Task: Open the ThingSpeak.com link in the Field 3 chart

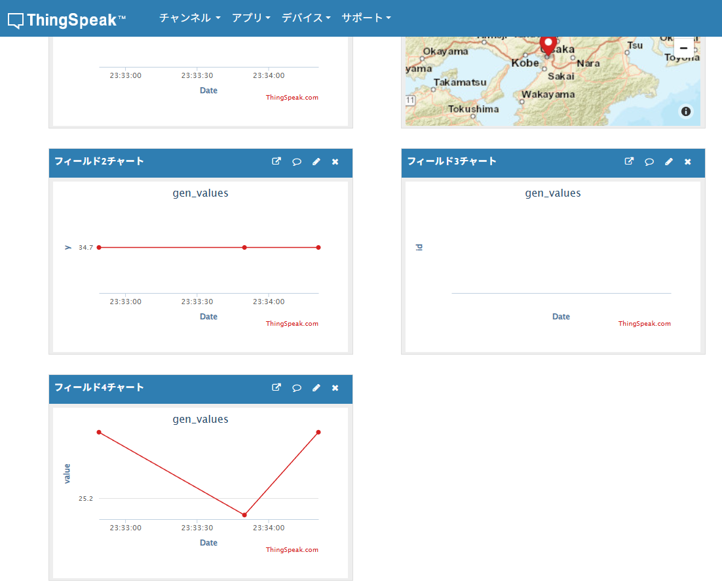Action: click(x=645, y=323)
